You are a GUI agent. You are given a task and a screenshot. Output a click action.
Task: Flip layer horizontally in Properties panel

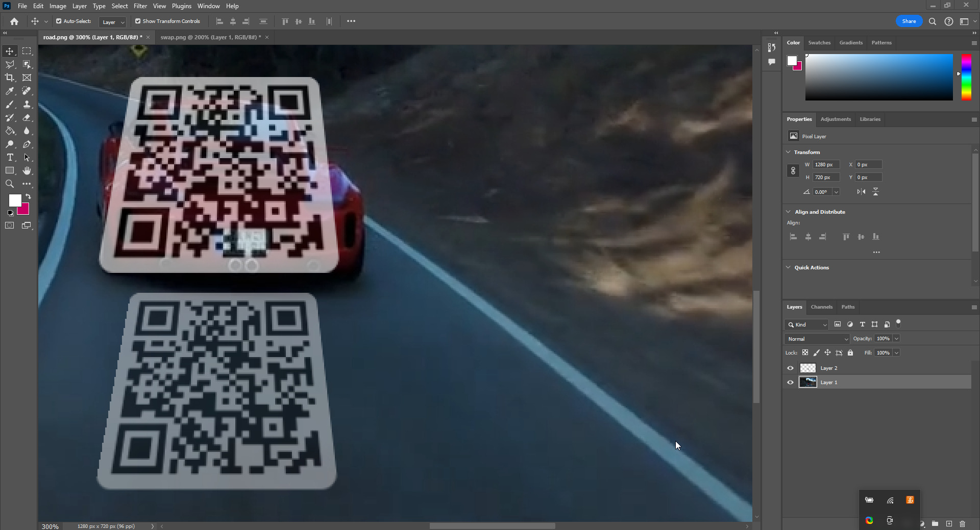pos(861,192)
